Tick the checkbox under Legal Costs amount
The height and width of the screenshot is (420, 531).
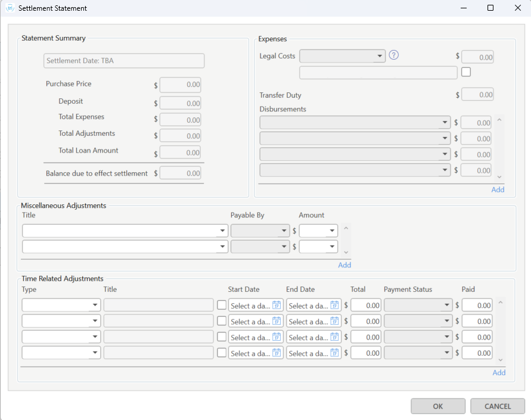pyautogui.click(x=466, y=72)
